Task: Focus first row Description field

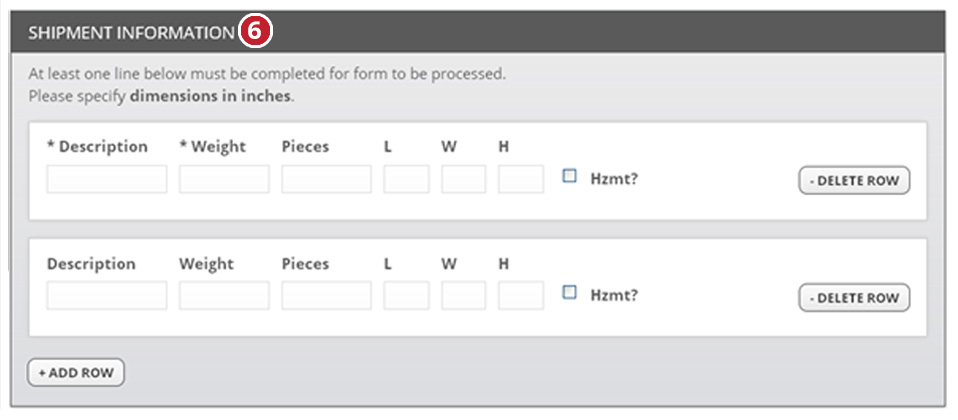Action: click(107, 179)
